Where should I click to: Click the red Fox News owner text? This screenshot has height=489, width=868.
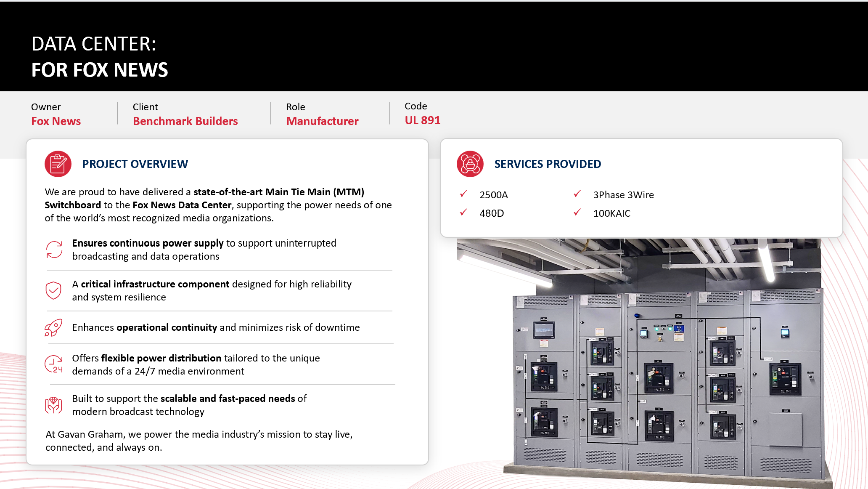56,121
